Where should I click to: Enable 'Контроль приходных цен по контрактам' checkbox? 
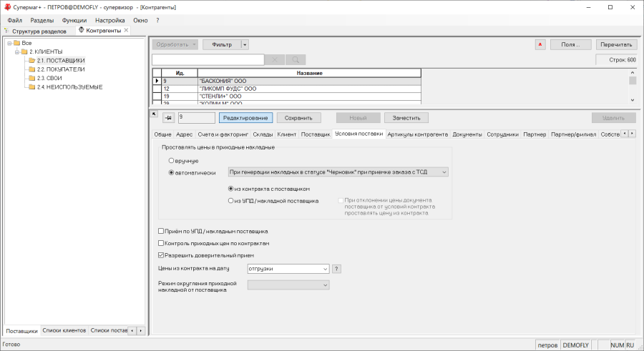(161, 243)
